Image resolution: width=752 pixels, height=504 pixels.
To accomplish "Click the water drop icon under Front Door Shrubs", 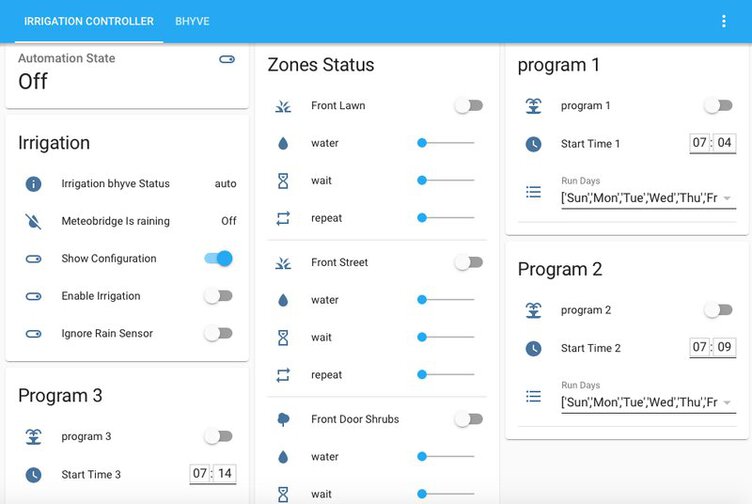I will click(283, 457).
